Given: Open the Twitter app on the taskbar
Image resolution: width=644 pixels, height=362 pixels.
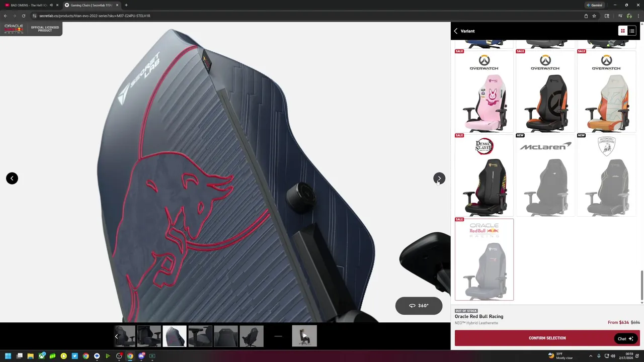Looking at the screenshot, I should pos(74,356).
